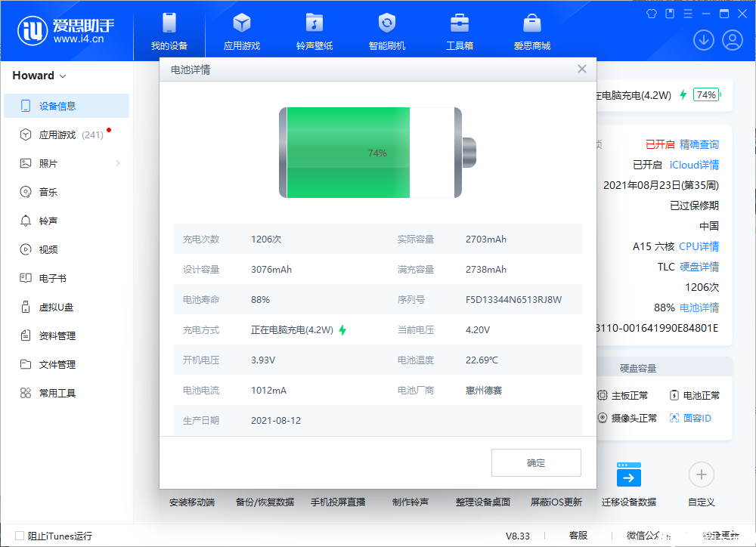This screenshot has width=756, height=547.
Task: Switch to 铃声壁纸 tab
Action: [x=314, y=32]
